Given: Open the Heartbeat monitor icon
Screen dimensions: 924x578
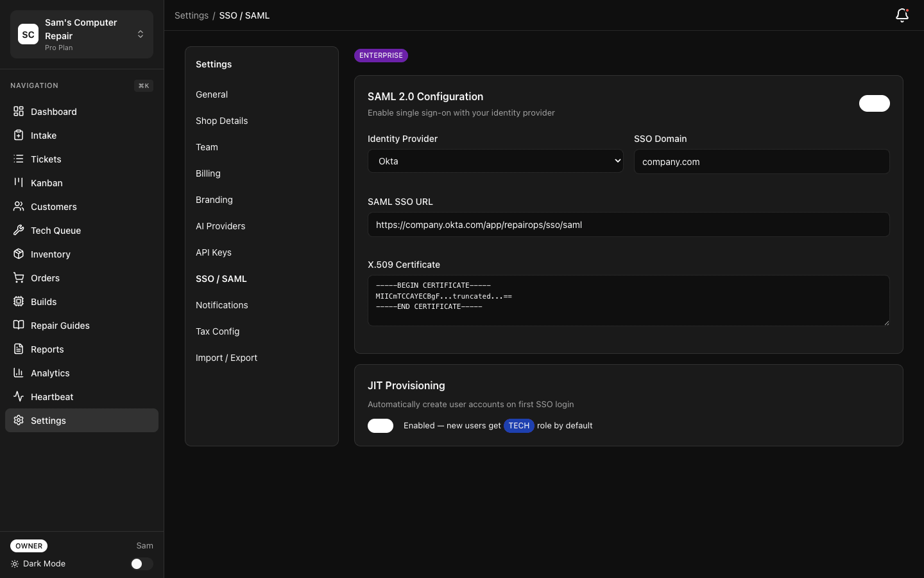Looking at the screenshot, I should [19, 397].
